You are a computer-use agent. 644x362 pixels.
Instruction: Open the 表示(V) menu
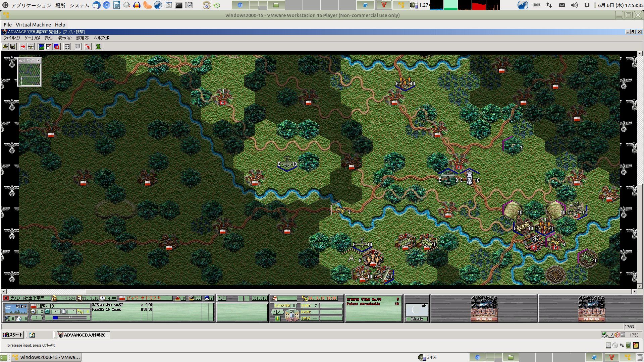[x=65, y=38]
